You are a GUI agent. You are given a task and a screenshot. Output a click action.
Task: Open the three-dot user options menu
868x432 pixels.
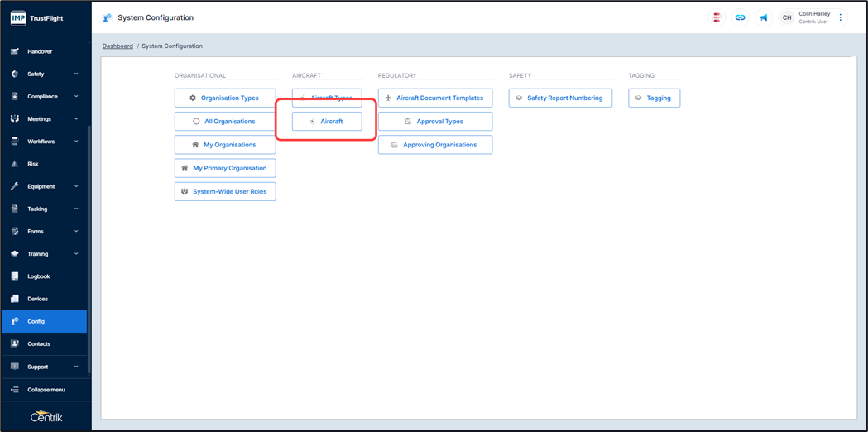tap(841, 17)
